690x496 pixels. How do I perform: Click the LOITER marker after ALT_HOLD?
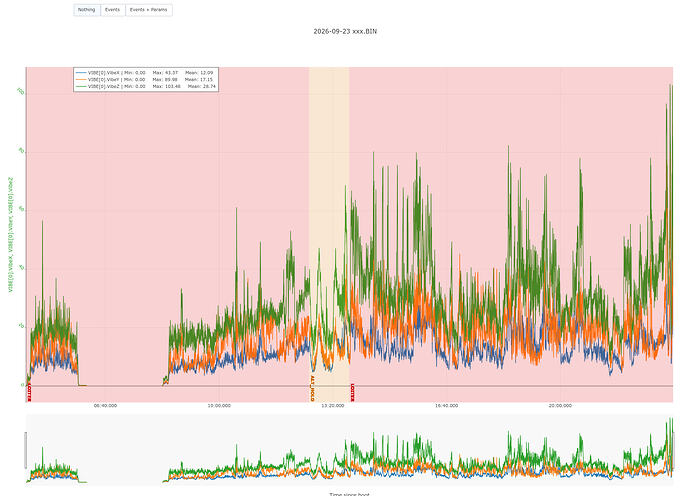(x=352, y=393)
